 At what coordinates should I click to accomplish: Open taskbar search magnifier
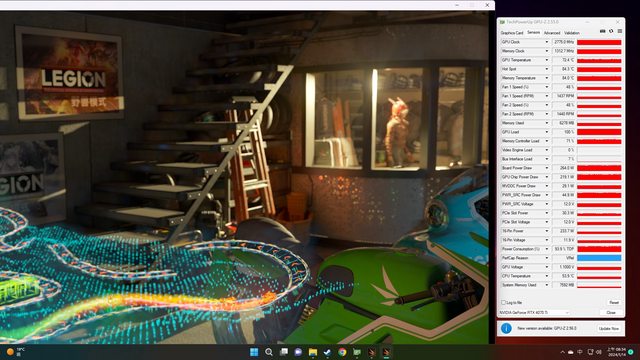click(269, 352)
